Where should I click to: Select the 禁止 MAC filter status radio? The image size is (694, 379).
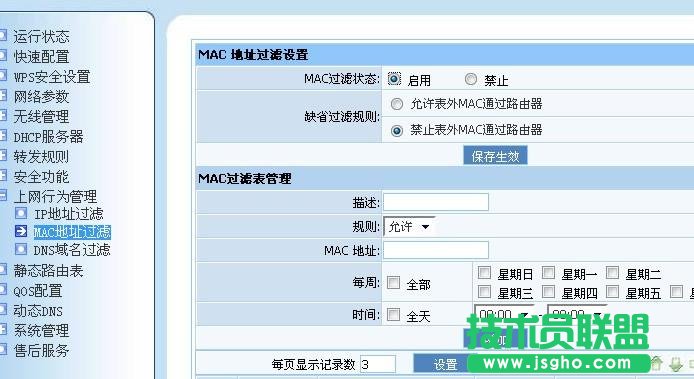click(x=470, y=79)
